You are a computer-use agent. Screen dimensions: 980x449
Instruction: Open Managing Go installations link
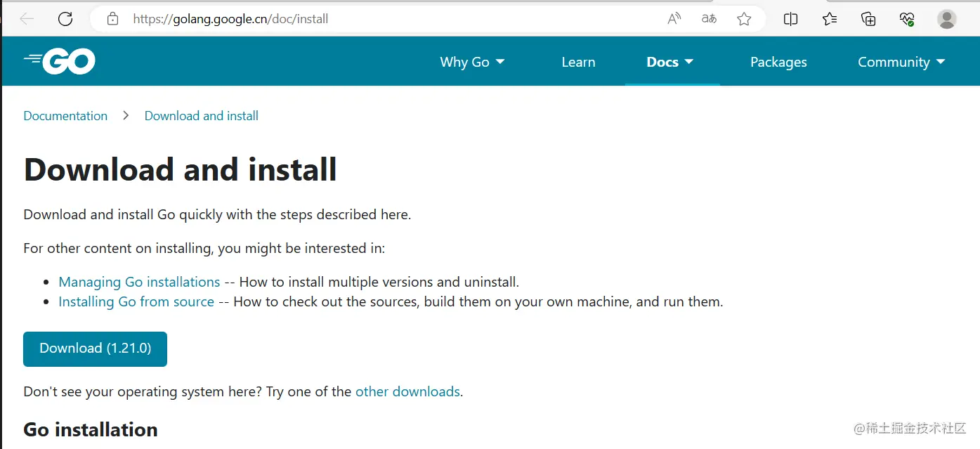pyautogui.click(x=139, y=282)
